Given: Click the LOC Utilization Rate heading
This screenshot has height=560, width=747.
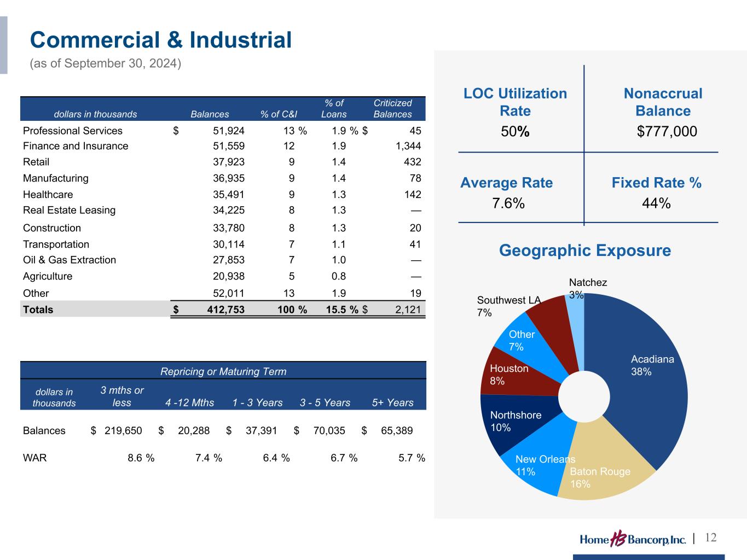Looking at the screenshot, I should 515,102.
